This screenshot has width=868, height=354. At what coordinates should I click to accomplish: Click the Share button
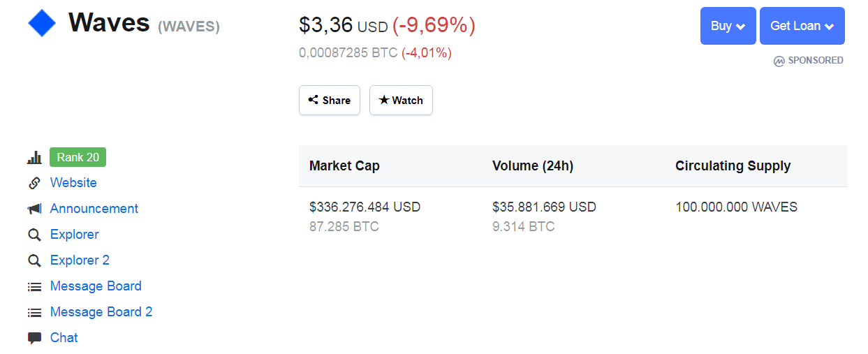pyautogui.click(x=330, y=100)
